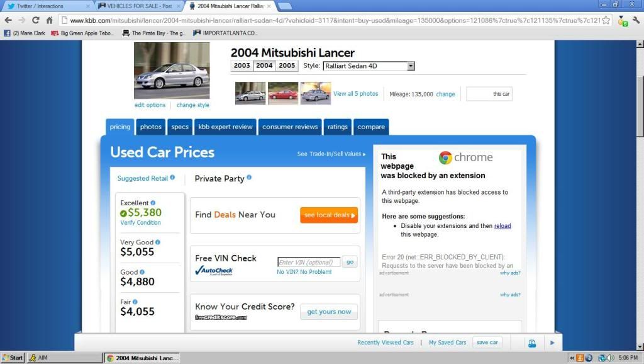Click the orange see local deals button
Viewport: 644px width, 364px height.
[x=329, y=215]
